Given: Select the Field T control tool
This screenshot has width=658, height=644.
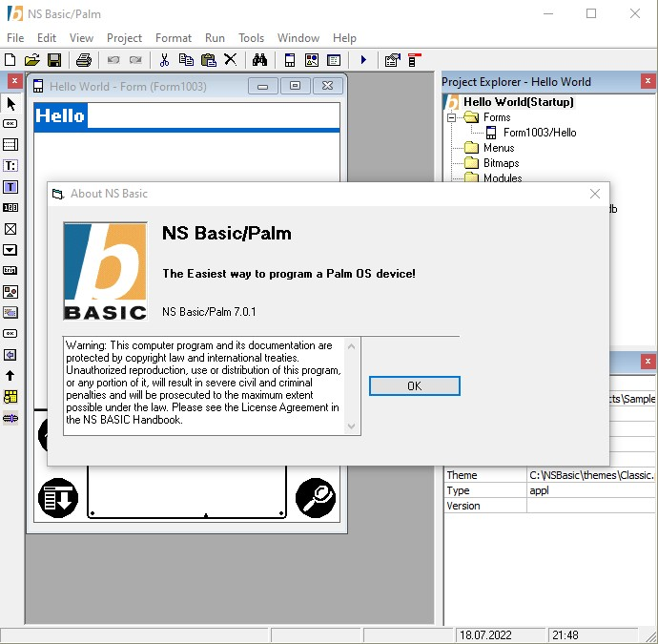Looking at the screenshot, I should tap(10, 186).
